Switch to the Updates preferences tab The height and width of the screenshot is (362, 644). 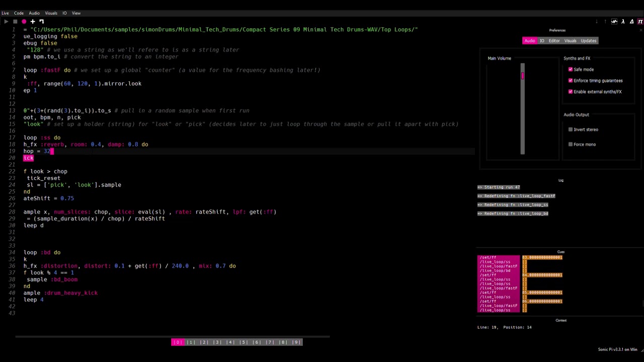click(x=588, y=41)
